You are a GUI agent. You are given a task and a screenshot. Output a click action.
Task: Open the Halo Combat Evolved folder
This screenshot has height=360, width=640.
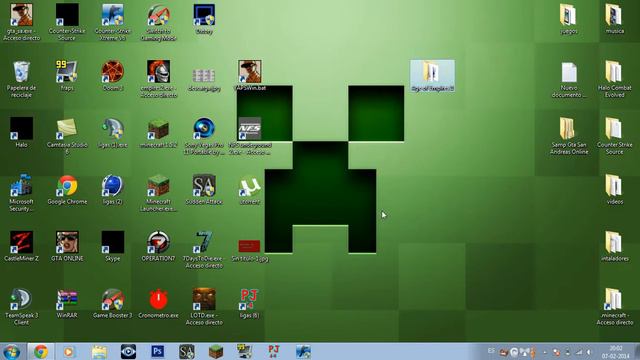click(614, 79)
